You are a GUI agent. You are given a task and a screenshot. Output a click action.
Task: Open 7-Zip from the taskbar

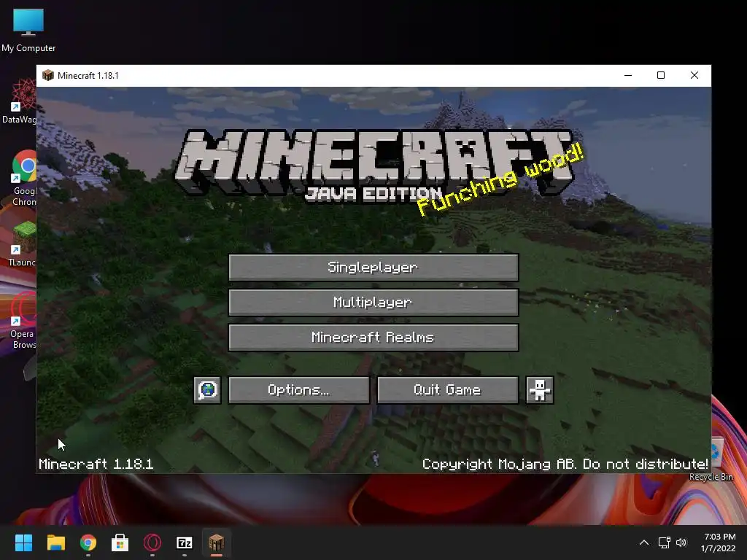tap(185, 542)
